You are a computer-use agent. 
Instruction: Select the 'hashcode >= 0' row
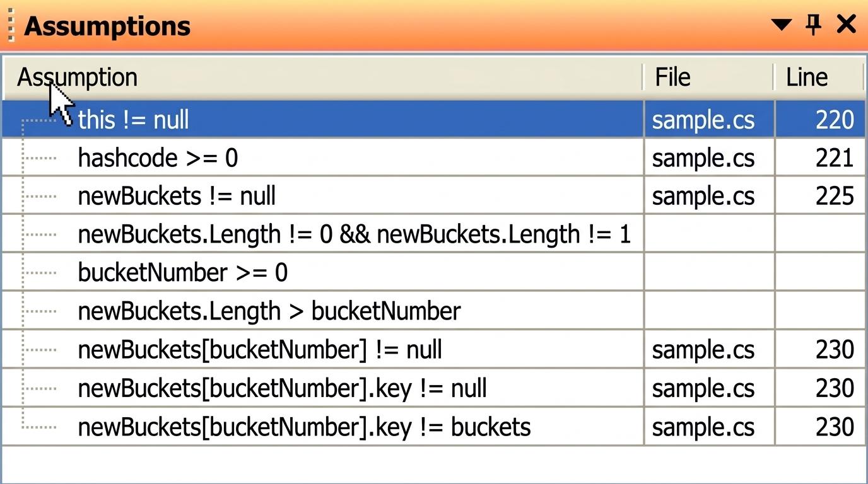(x=433, y=158)
